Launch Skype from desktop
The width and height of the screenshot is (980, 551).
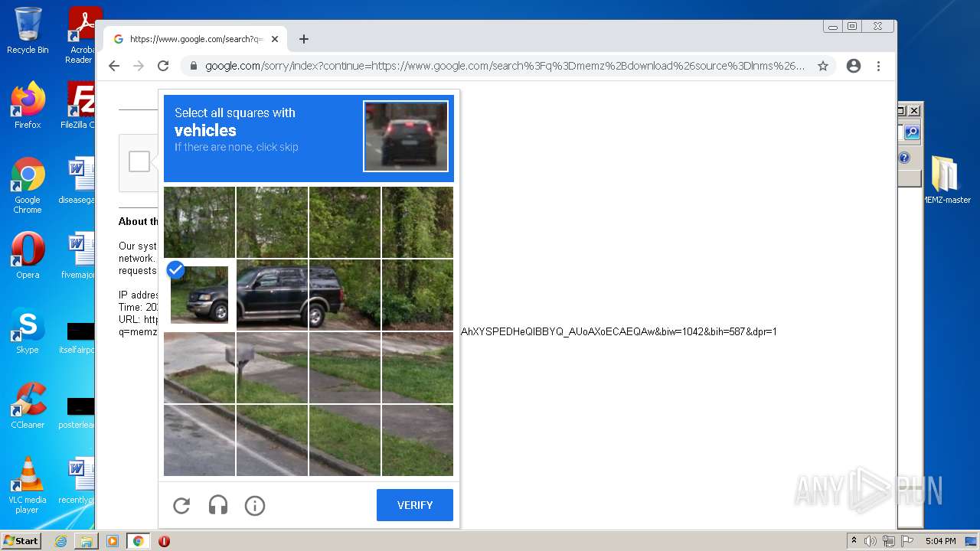point(28,331)
